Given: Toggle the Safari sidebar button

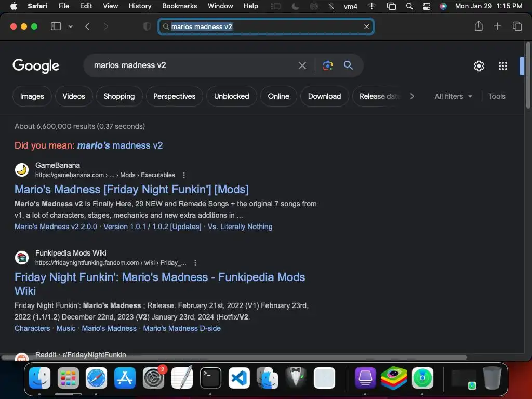Looking at the screenshot, I should pyautogui.click(x=56, y=26).
